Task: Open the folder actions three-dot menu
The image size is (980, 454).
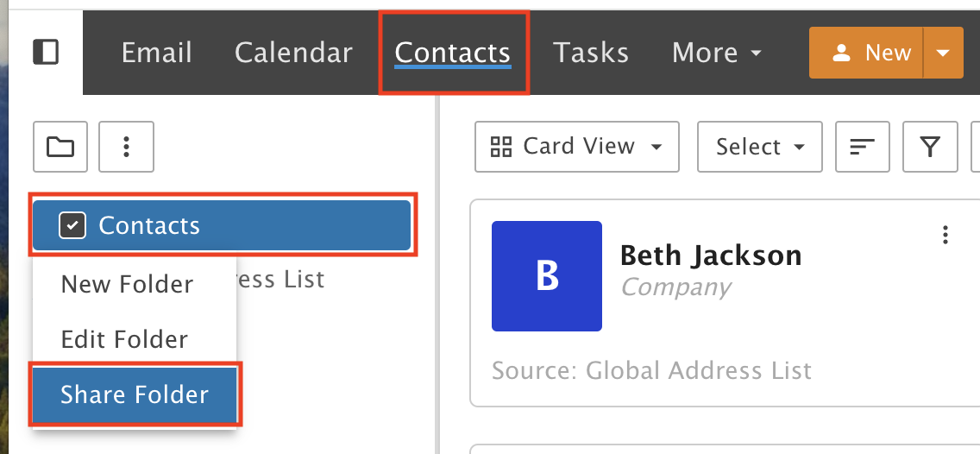Action: coord(127,147)
